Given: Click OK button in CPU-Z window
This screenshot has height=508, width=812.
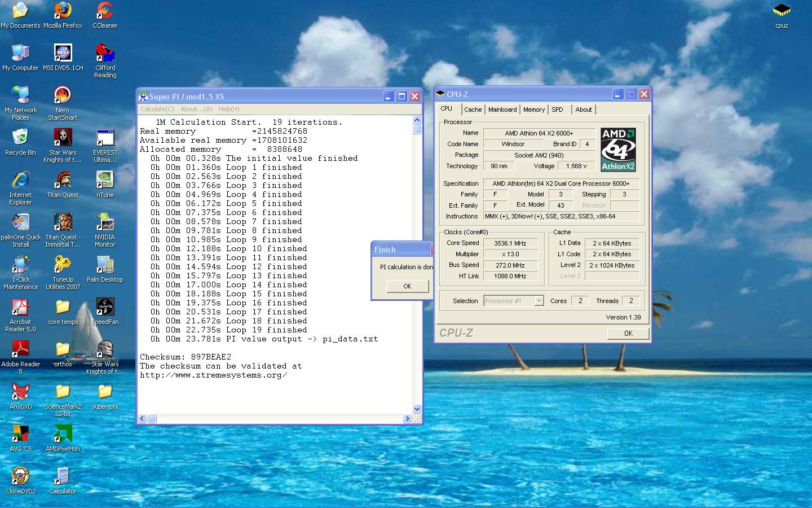Looking at the screenshot, I should pos(628,333).
